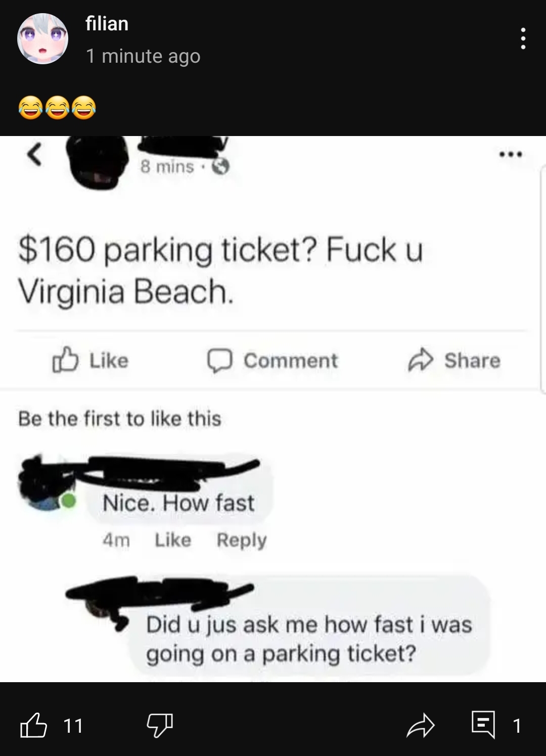Open the post's three-dot options menu
The image size is (546, 756).
(x=523, y=39)
